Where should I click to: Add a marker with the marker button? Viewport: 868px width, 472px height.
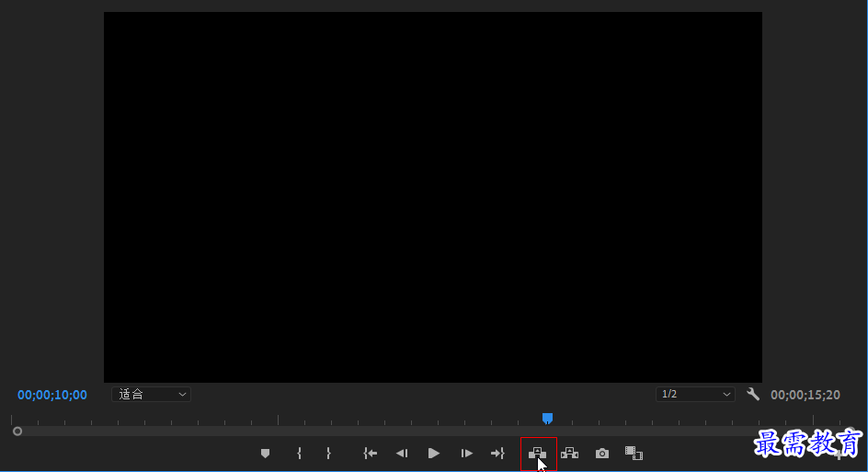pos(265,454)
